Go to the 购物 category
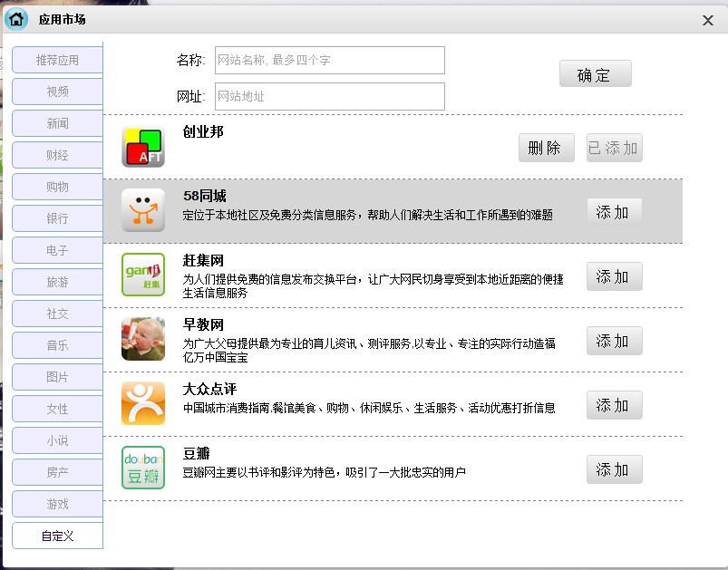 [58, 187]
